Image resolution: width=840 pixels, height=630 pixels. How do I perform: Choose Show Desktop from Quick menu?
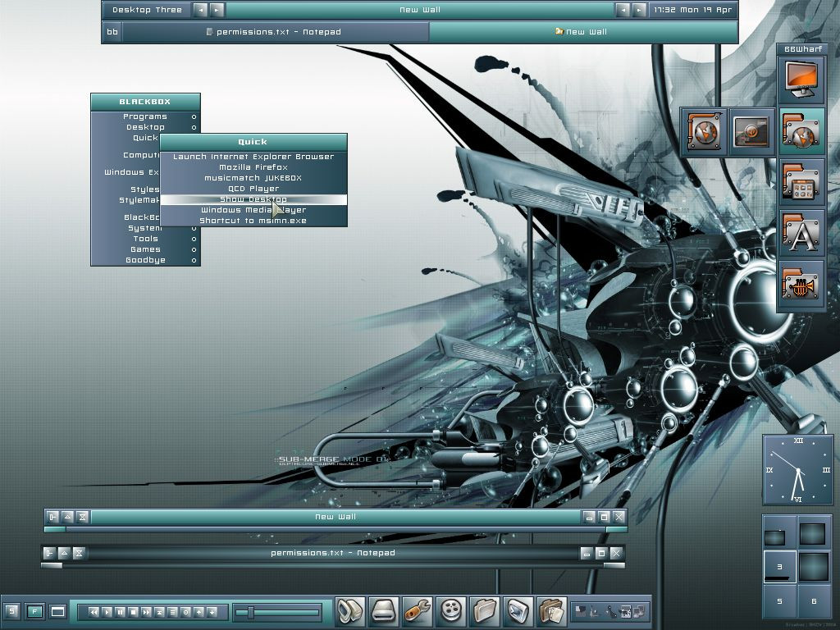click(x=253, y=199)
